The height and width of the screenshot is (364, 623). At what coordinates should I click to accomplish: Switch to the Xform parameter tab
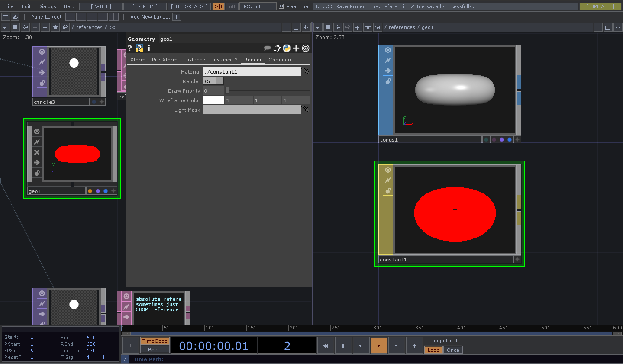(138, 60)
